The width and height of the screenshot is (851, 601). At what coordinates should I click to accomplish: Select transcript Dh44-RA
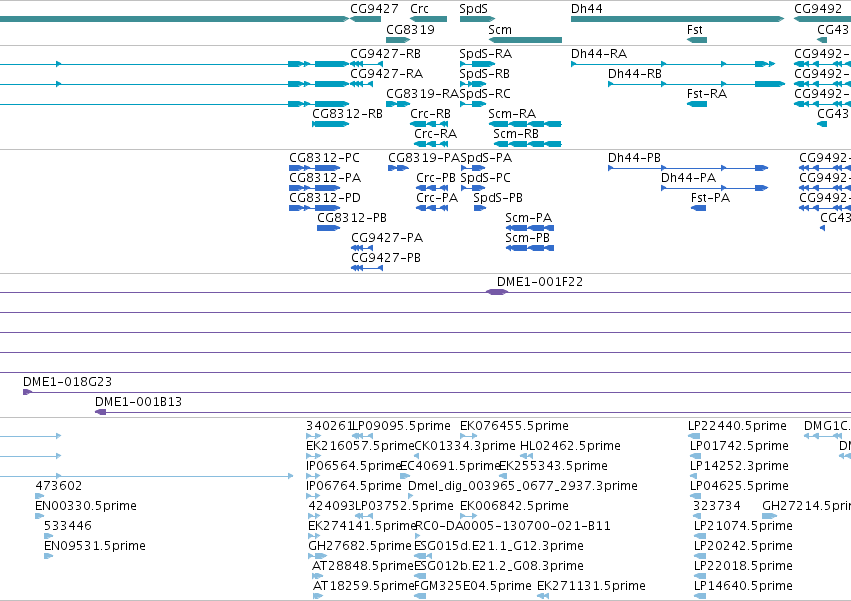[x=673, y=64]
